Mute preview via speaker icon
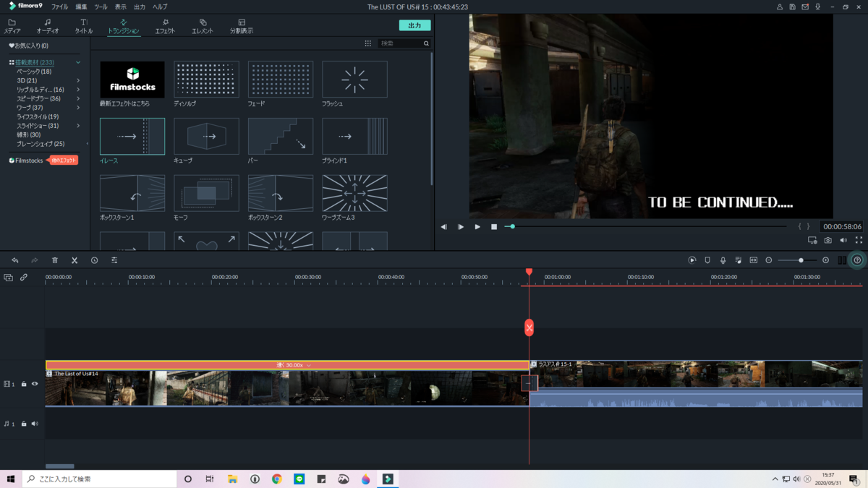 pyautogui.click(x=843, y=240)
